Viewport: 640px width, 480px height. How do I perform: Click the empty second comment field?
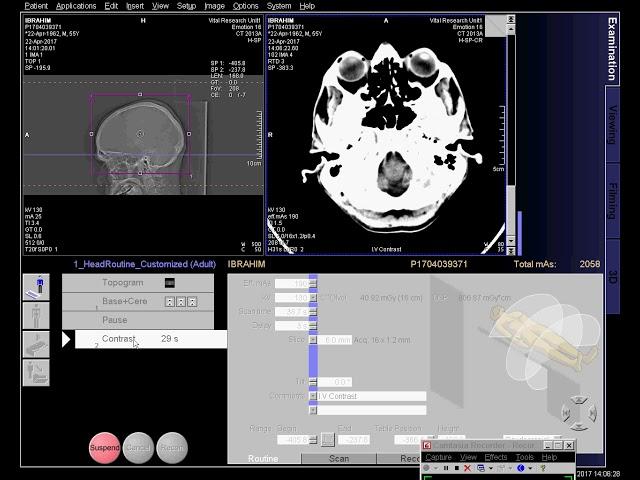tap(372, 410)
